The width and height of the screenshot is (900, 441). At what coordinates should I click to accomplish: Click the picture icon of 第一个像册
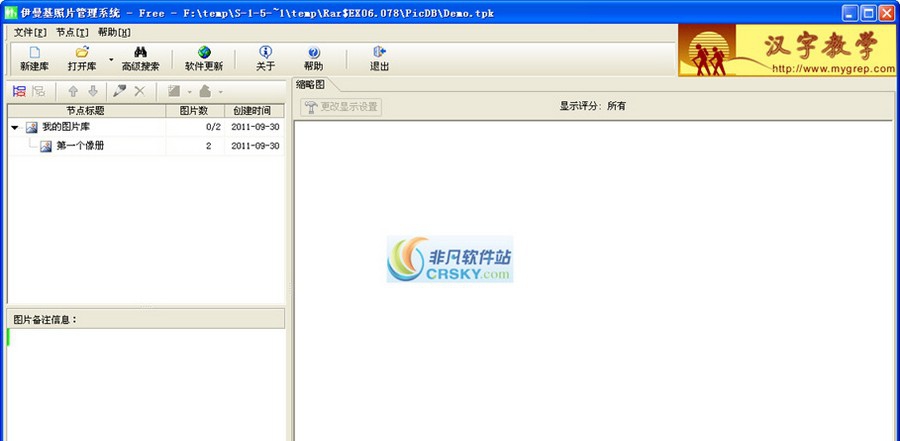pyautogui.click(x=46, y=146)
